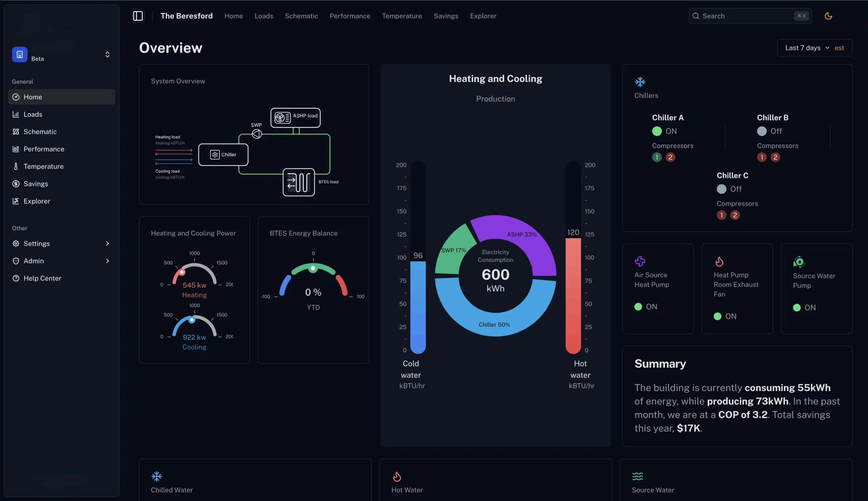Click the heating gauge red knob
The height and width of the screenshot is (501, 868).
[182, 273]
